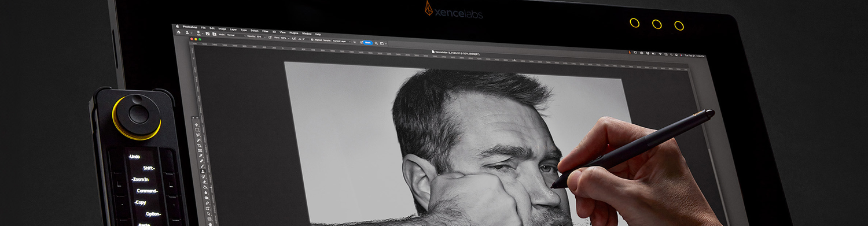Screen dimensions: 868x226
Task: Click the Flow percentage field
Action: (283, 38)
